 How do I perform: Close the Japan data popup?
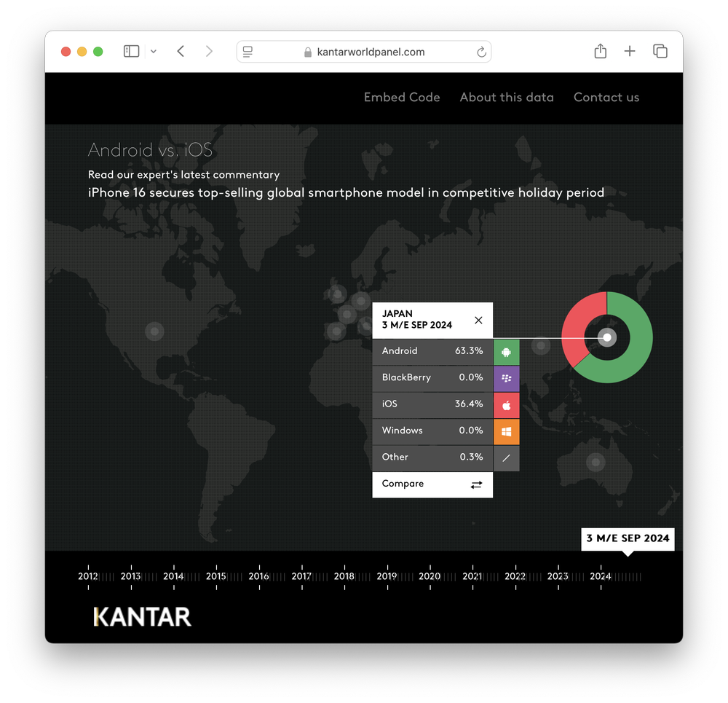coord(479,320)
